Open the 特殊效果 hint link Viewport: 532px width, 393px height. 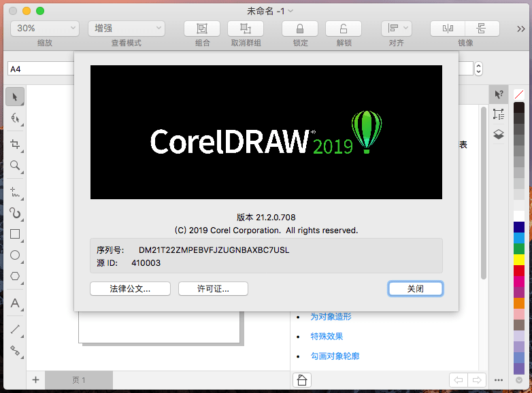click(x=327, y=337)
